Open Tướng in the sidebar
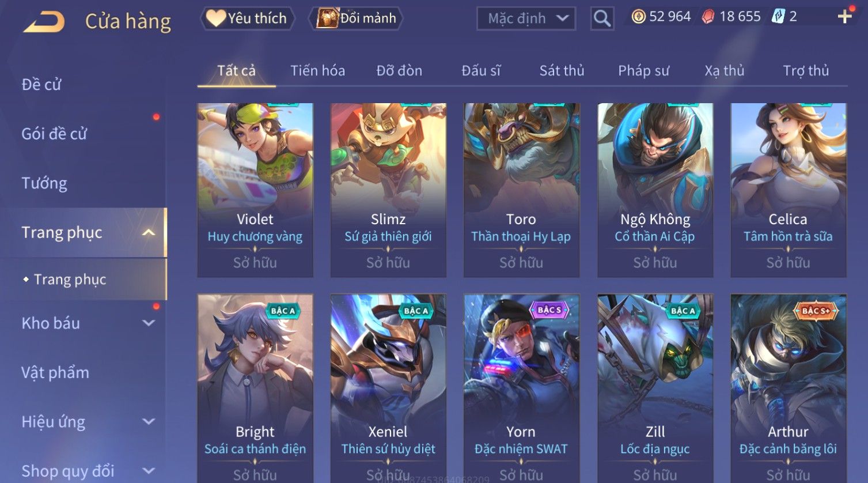The height and width of the screenshot is (483, 868). pyautogui.click(x=44, y=183)
